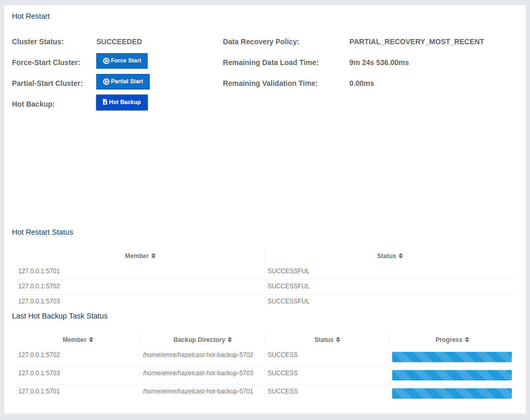This screenshot has height=420, width=530.
Task: Click the hazelcast-hot-backup-5703 directory path
Action: coord(198,373)
